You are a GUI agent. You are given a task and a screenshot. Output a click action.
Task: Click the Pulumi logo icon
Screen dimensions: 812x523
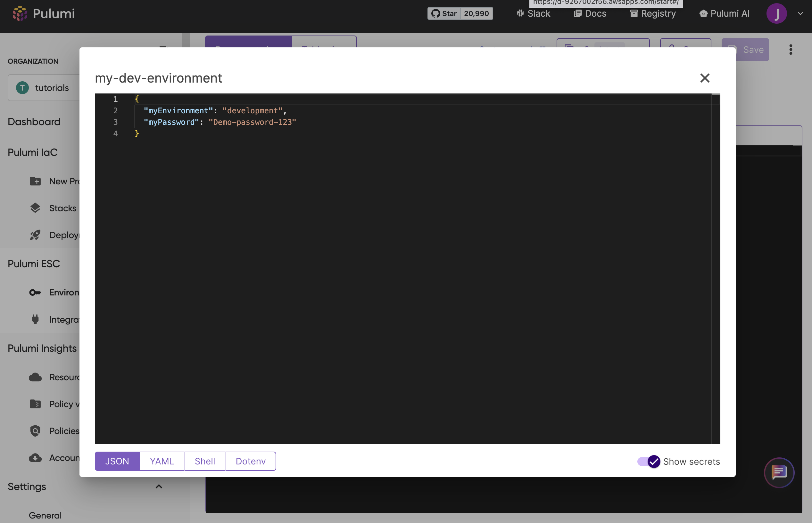click(20, 13)
